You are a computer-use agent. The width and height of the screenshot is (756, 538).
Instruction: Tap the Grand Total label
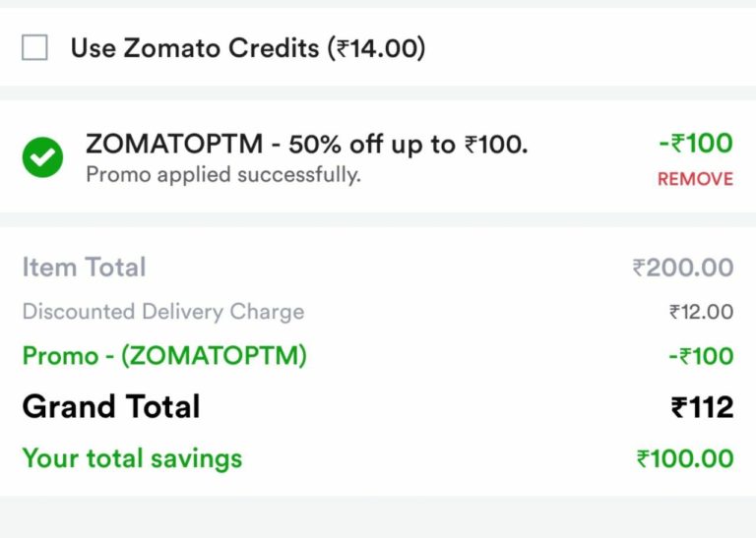pos(111,407)
